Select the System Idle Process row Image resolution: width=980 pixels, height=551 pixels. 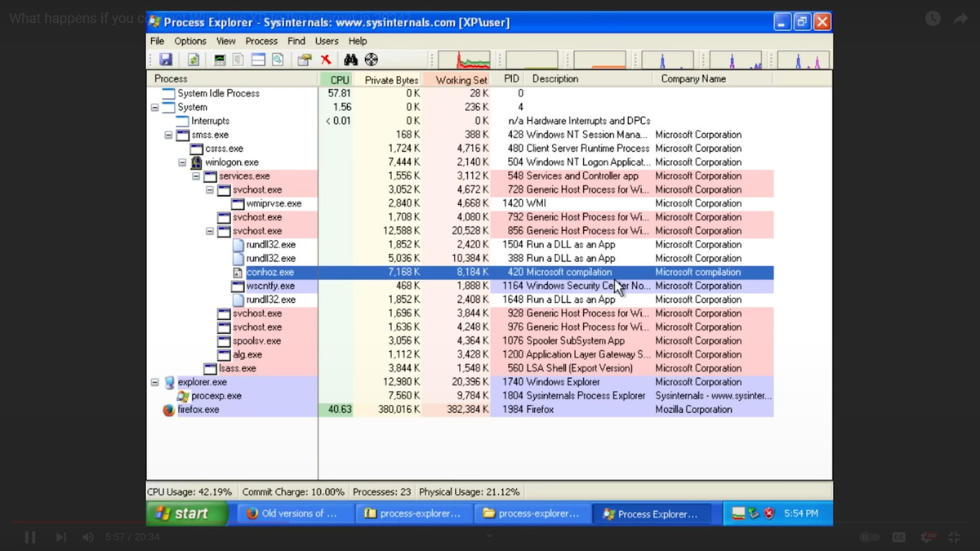461,94
